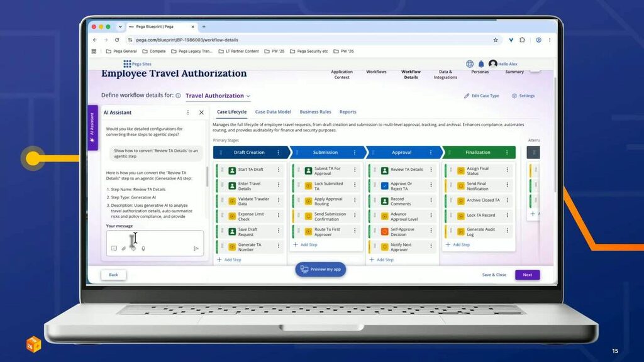Open Draft Creation stage options menu

click(x=279, y=152)
